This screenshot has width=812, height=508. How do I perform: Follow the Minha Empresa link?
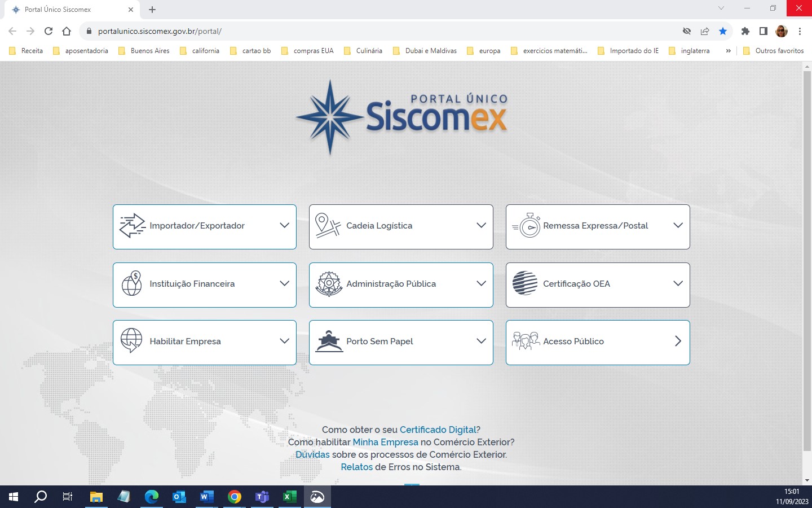coord(385,442)
